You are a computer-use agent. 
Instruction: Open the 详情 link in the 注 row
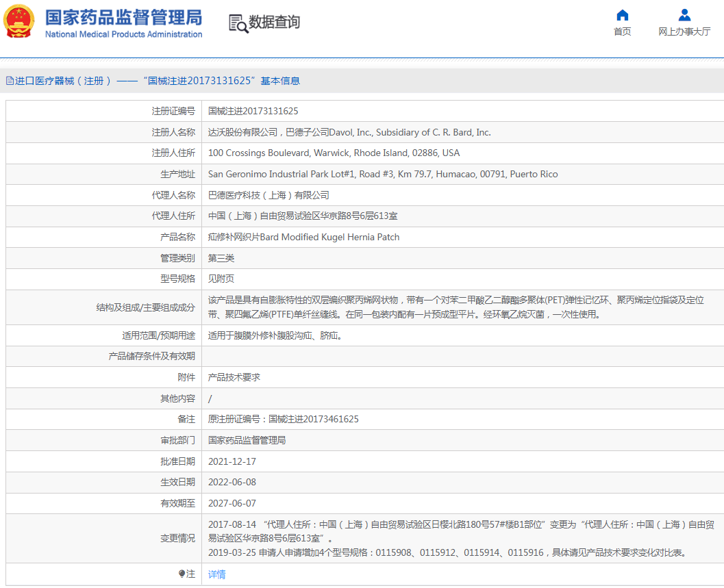point(216,574)
